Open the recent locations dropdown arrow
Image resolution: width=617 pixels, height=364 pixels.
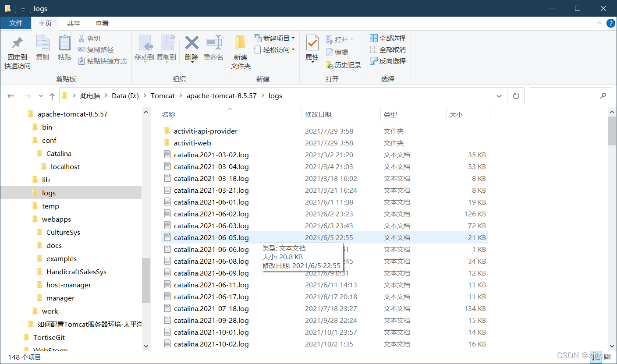[x=41, y=96]
